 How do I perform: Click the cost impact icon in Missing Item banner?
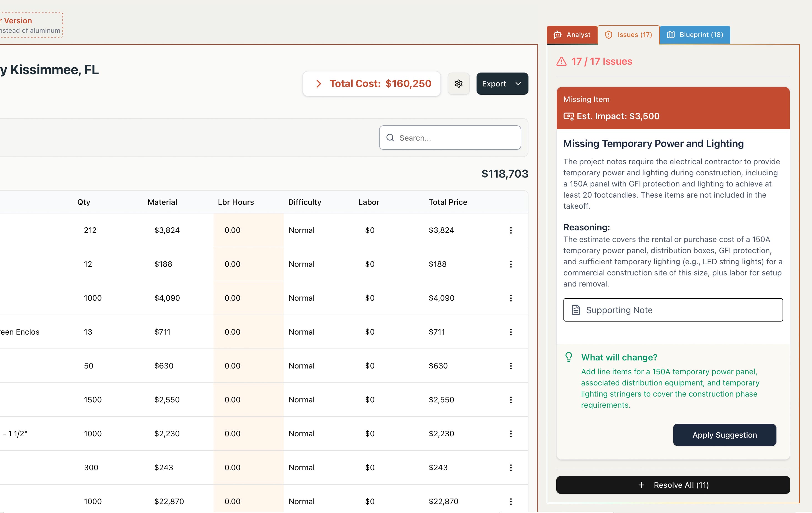[x=569, y=116]
